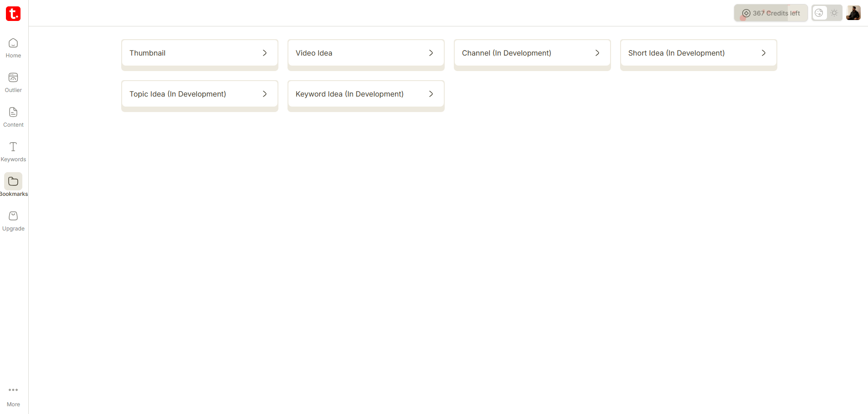
Task: Click the 367 Credits left button
Action: pos(770,13)
